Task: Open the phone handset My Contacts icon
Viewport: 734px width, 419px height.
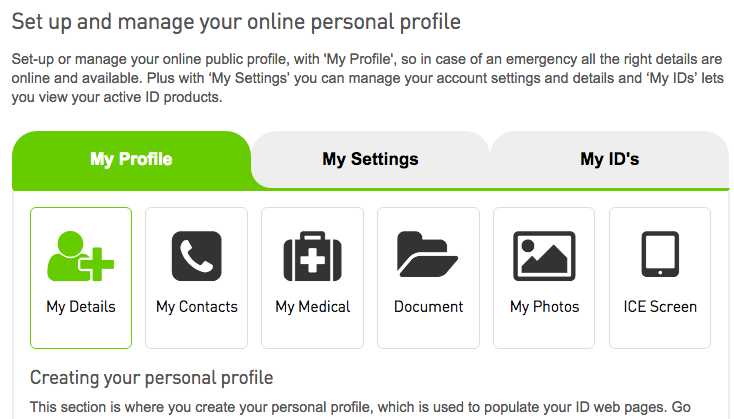Action: tap(197, 256)
